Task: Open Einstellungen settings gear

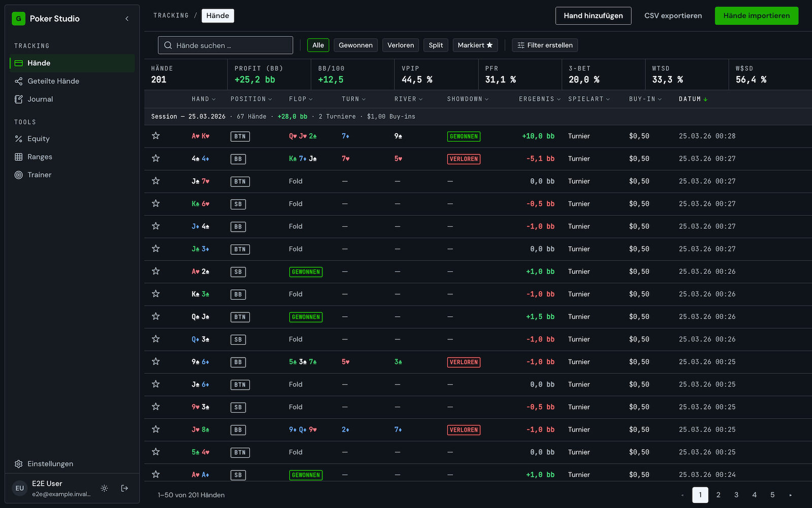Action: (19, 464)
